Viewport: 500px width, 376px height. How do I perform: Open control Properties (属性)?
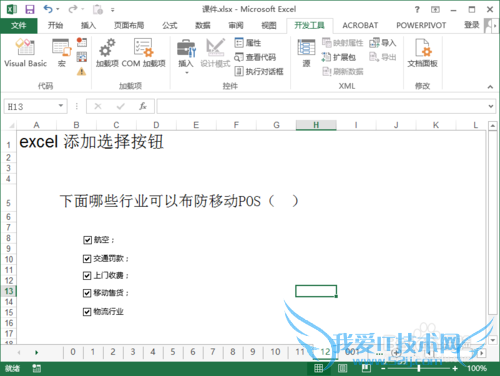248,43
